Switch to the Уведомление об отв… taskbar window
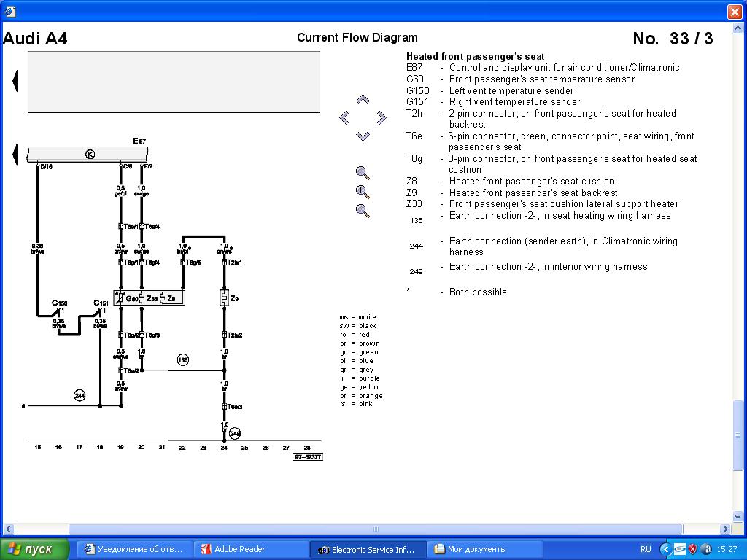 coord(134,549)
